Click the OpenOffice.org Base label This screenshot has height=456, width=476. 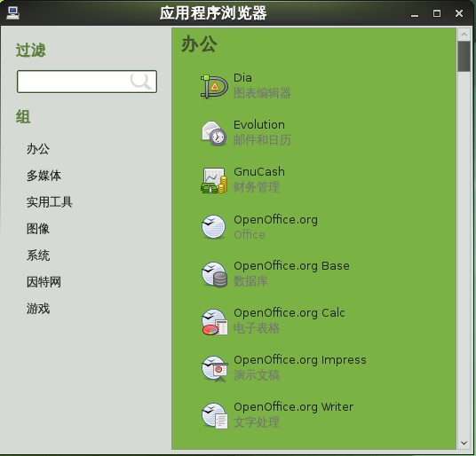(291, 266)
